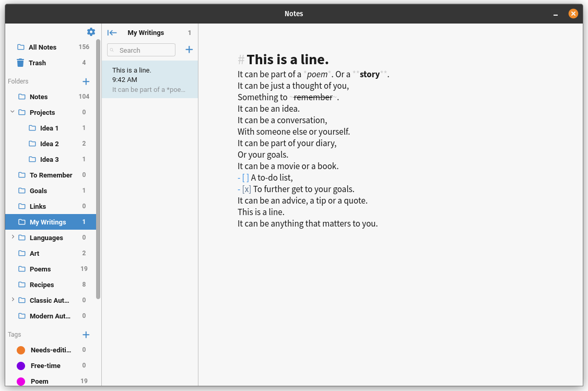Expand the Classic Authors folder

coord(12,300)
